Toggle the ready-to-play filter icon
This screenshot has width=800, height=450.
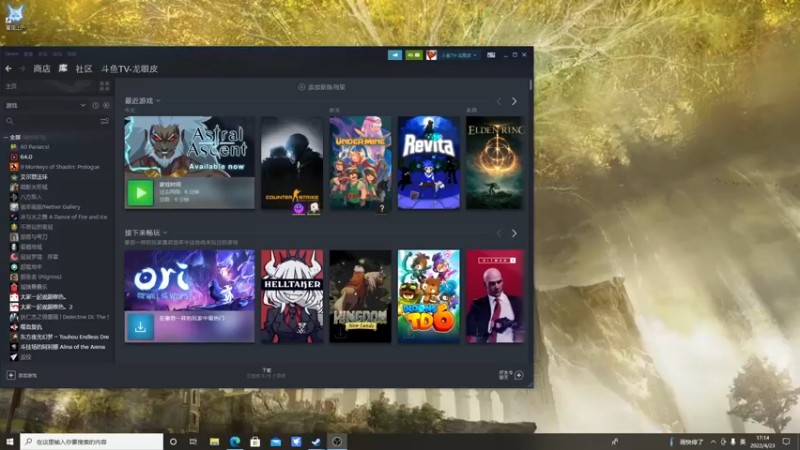[x=106, y=105]
